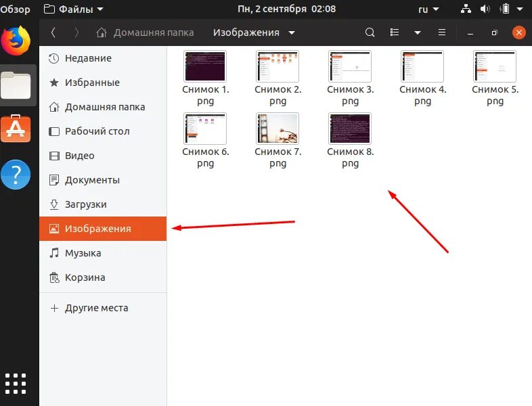The width and height of the screenshot is (532, 406).
Task: Select Снимок 7.png thumbnail
Action: tap(278, 129)
